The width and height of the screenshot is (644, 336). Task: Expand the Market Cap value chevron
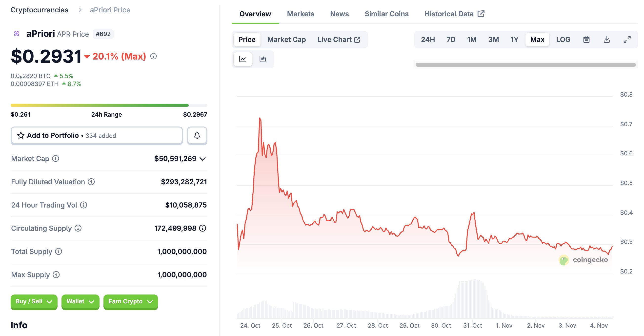pyautogui.click(x=203, y=159)
